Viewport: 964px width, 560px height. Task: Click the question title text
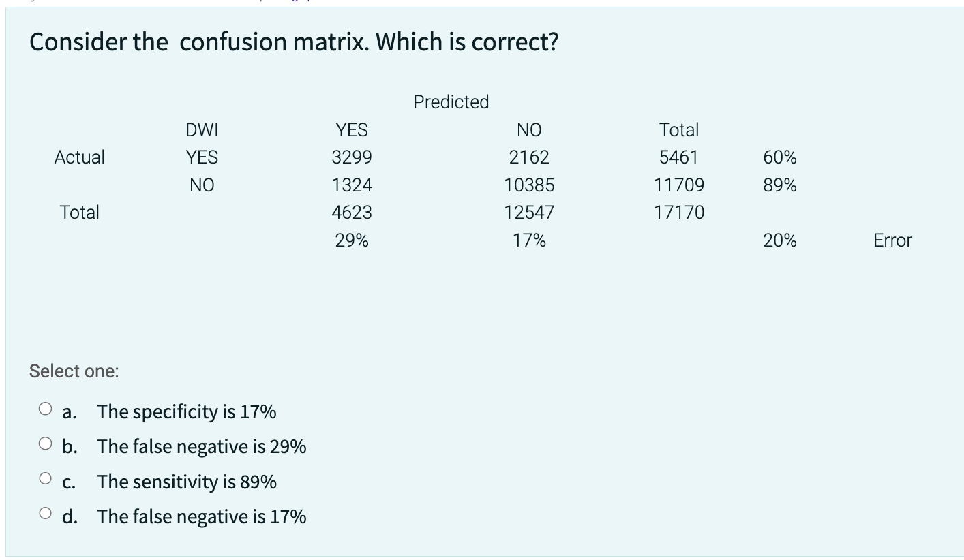coord(295,42)
